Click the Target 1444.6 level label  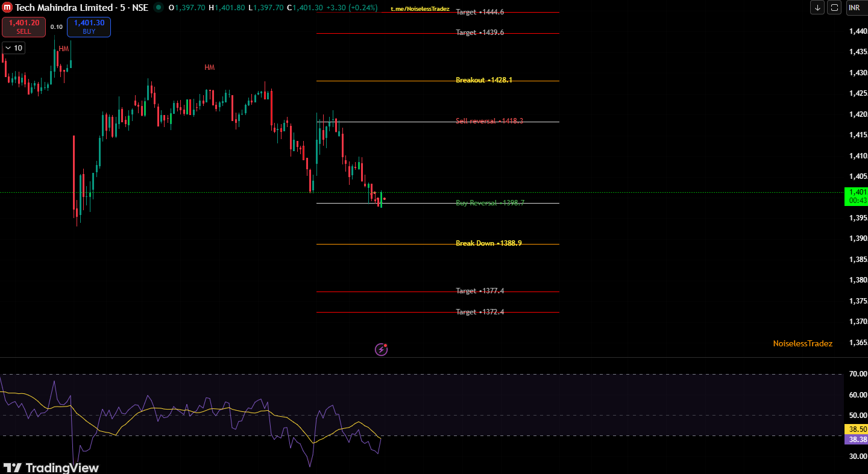point(480,12)
